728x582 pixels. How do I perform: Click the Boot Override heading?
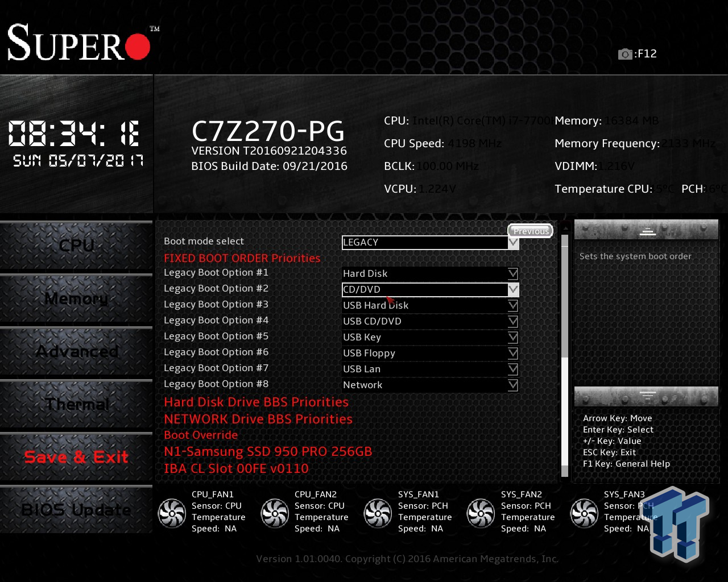point(201,435)
